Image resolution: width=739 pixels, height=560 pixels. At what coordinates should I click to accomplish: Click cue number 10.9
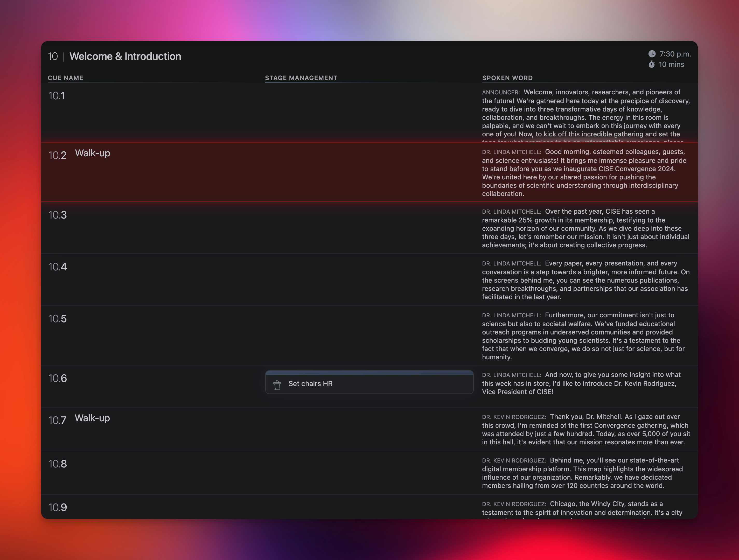(x=58, y=508)
